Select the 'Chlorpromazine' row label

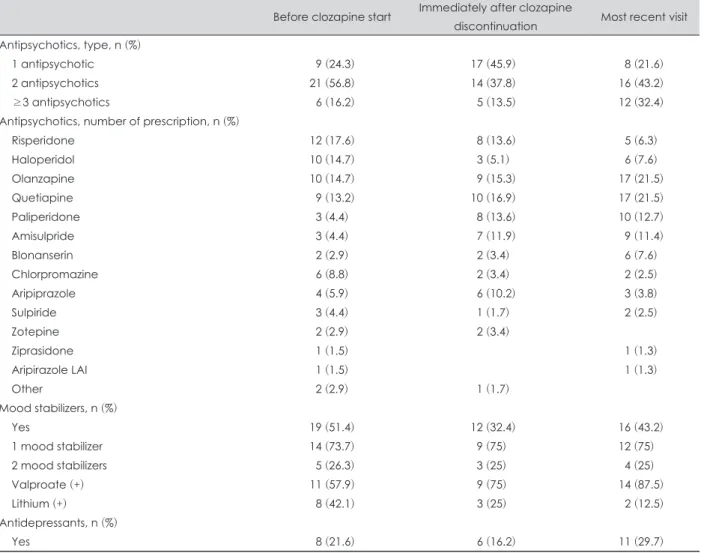[x=55, y=274]
